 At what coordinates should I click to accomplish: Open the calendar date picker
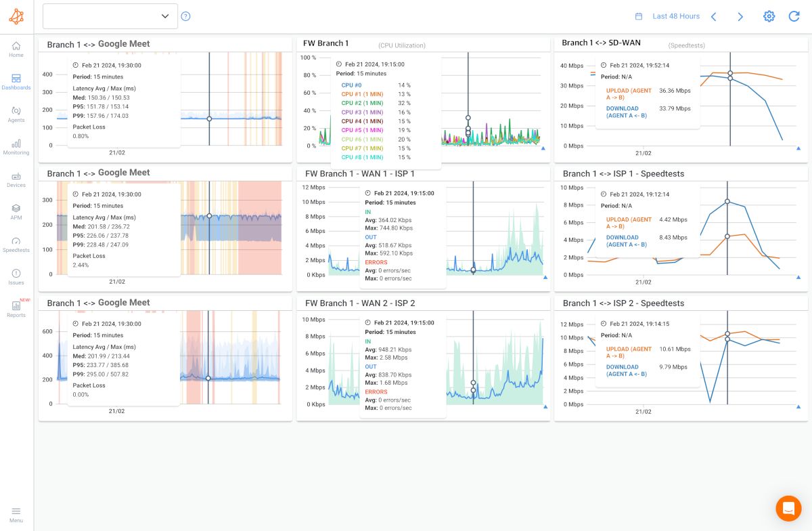(638, 15)
